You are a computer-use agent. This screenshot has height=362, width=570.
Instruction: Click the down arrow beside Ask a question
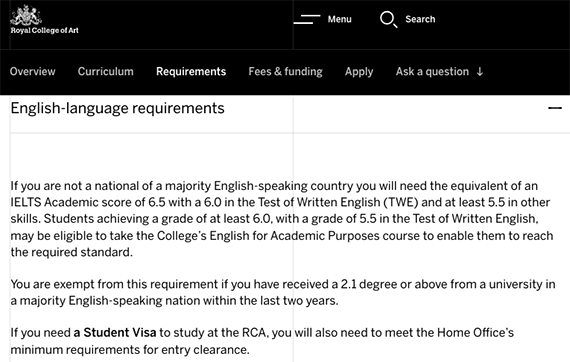pos(480,72)
